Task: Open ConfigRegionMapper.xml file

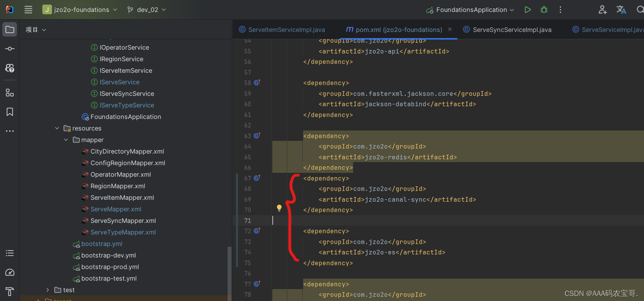Action: (x=127, y=163)
